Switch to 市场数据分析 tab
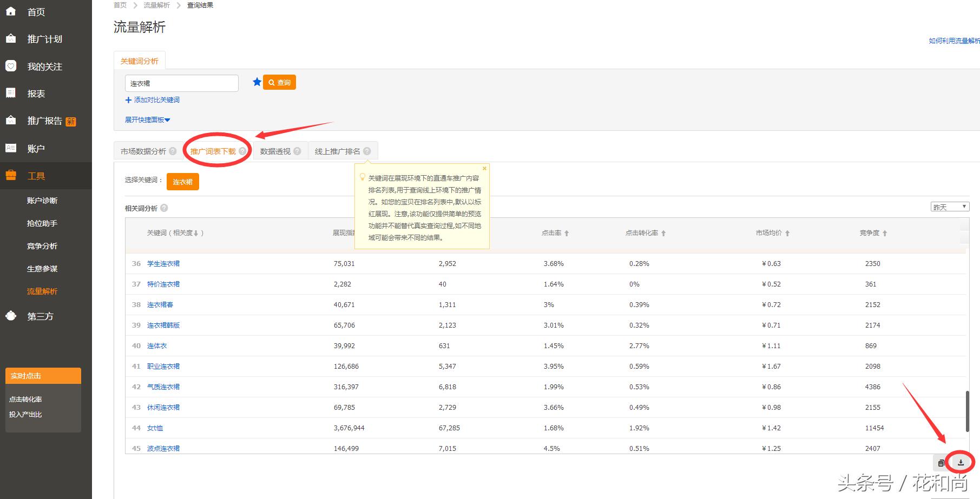Viewport: 980px width, 499px height. coord(143,151)
